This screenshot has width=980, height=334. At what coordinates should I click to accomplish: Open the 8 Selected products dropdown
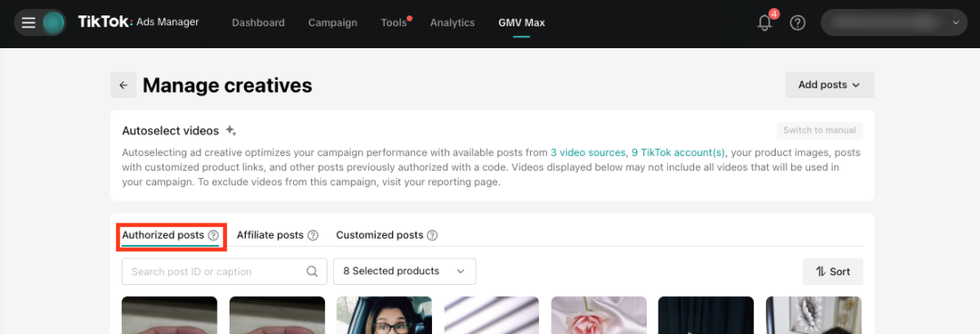[405, 271]
